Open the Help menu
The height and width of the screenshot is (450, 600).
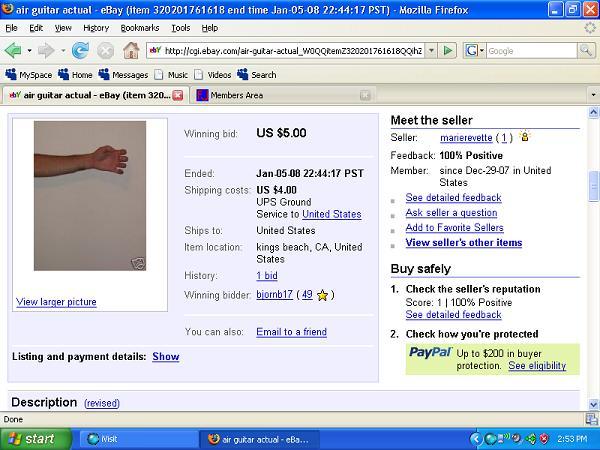[x=210, y=28]
